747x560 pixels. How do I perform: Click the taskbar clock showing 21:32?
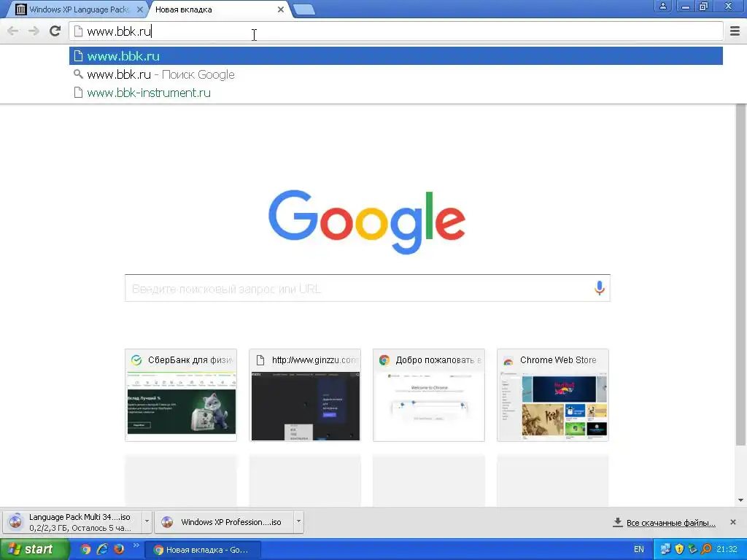pyautogui.click(x=727, y=550)
